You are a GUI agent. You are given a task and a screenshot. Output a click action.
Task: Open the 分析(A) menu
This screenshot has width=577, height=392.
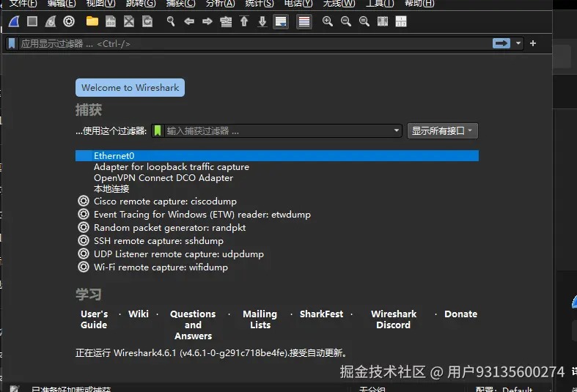click(220, 4)
